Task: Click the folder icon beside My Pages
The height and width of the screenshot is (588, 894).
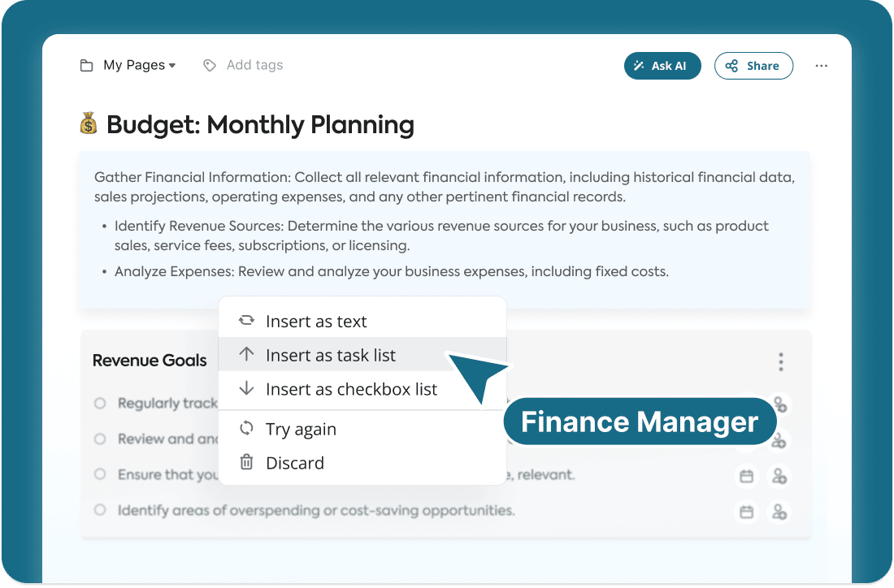Action: 86,66
